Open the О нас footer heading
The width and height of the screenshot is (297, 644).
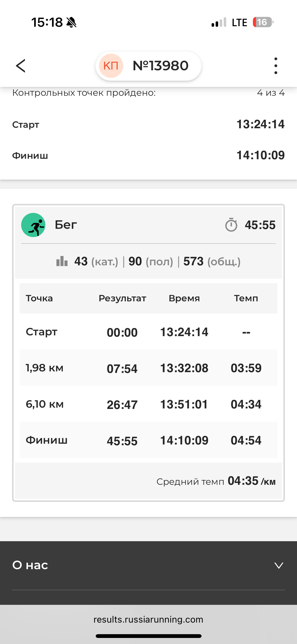(x=30, y=565)
